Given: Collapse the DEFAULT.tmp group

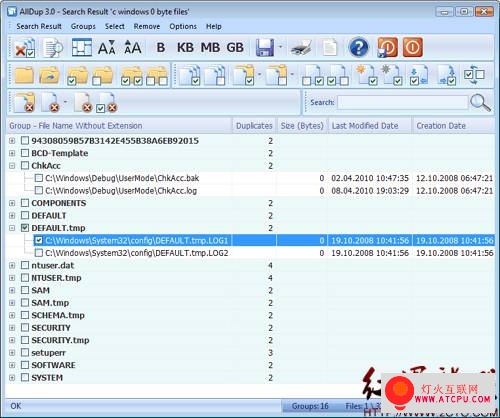Looking at the screenshot, I should coord(12,228).
